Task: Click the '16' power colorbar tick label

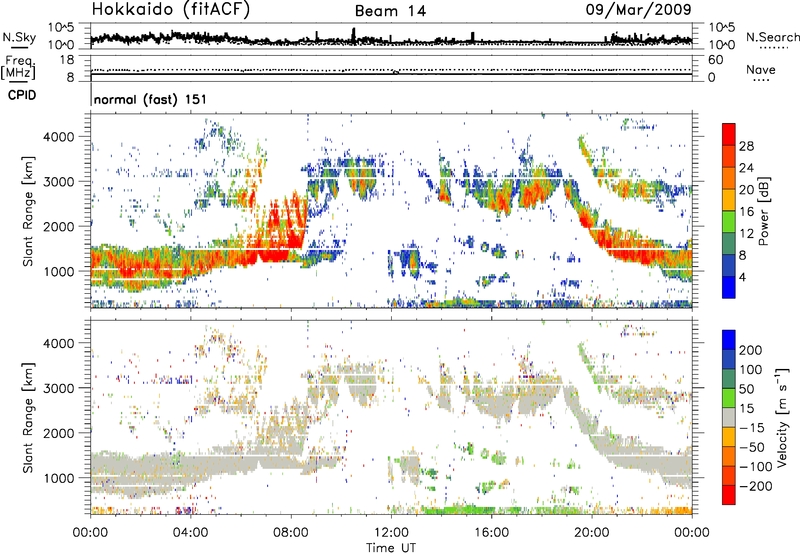Action: click(x=746, y=212)
